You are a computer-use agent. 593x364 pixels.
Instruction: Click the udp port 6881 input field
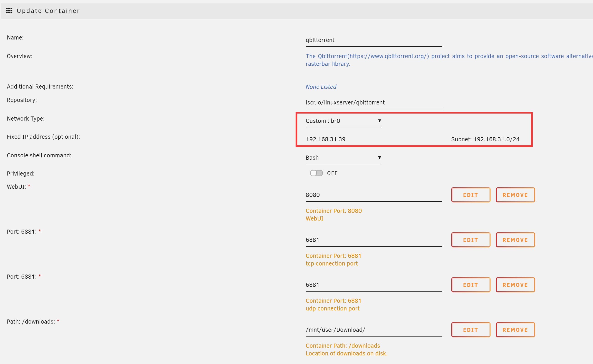[x=373, y=285]
